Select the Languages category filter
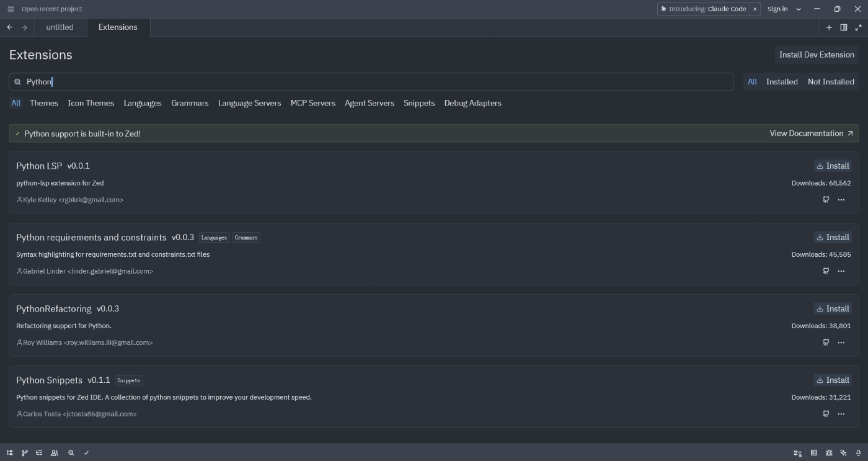Image resolution: width=868 pixels, height=461 pixels. coord(143,103)
